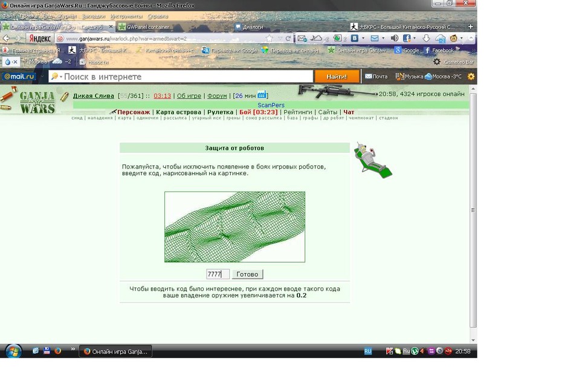562x392 pixels.
Task: Open the Справка menu
Action: [x=157, y=16]
